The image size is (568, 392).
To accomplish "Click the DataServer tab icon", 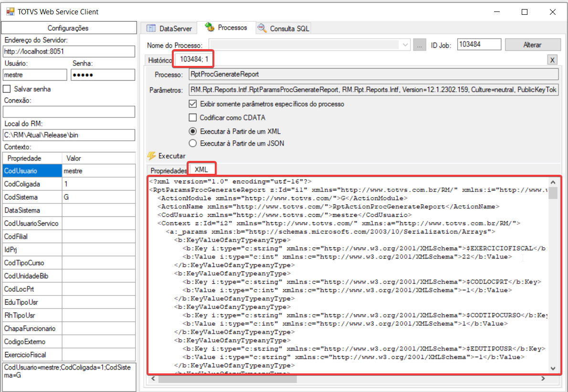I will [x=151, y=28].
